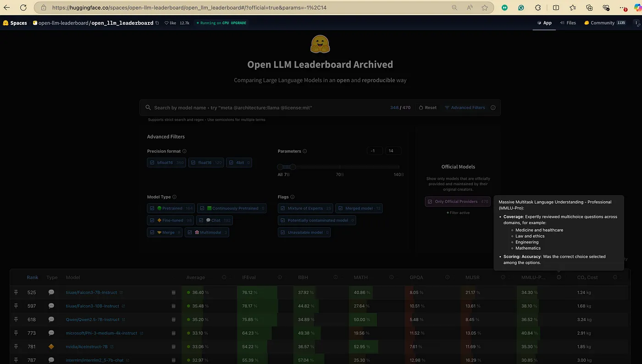Viewport: 642px width, 364px height.
Task: Toggle the Continuously Pretrained filter
Action: [232, 208]
